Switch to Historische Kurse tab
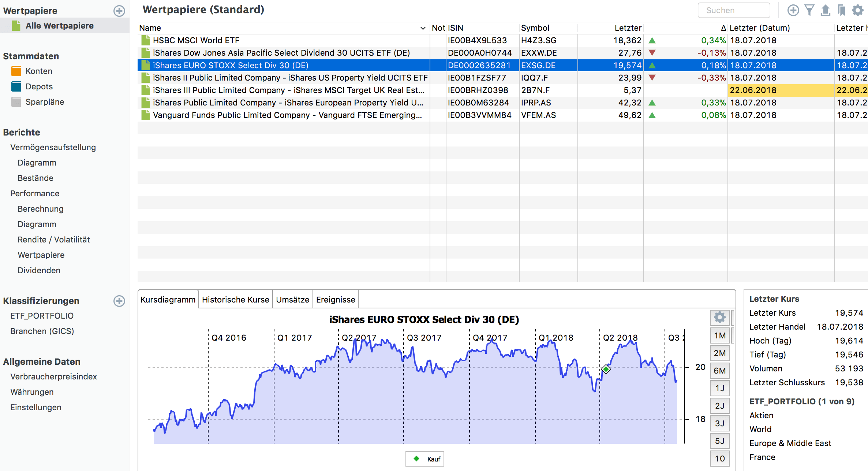This screenshot has height=471, width=868. 236,300
